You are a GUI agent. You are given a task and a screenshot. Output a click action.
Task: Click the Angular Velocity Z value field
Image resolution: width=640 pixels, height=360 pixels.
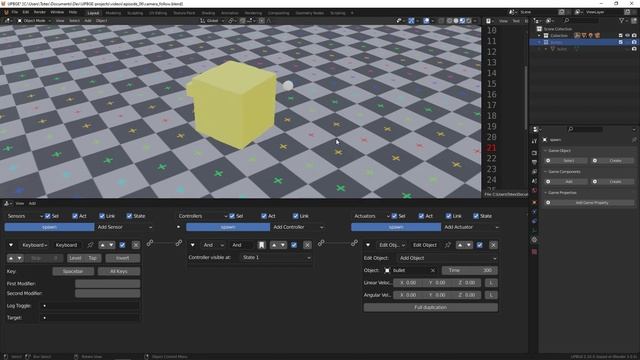467,295
